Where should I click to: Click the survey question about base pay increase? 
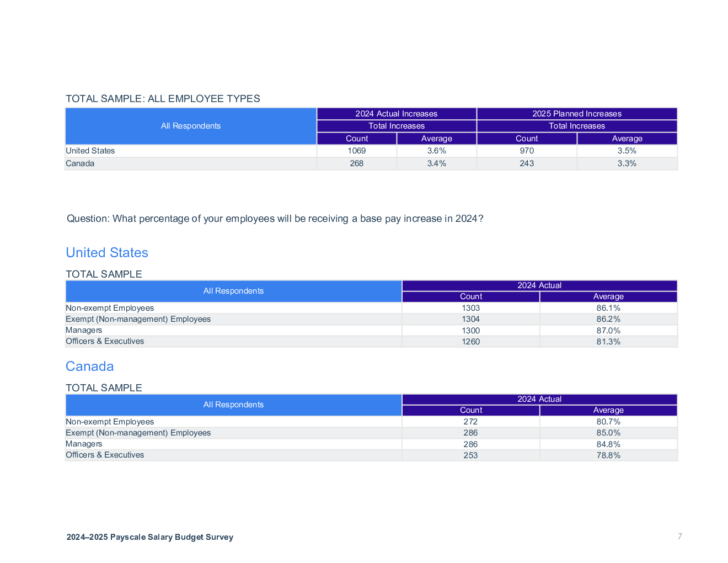[x=275, y=219]
